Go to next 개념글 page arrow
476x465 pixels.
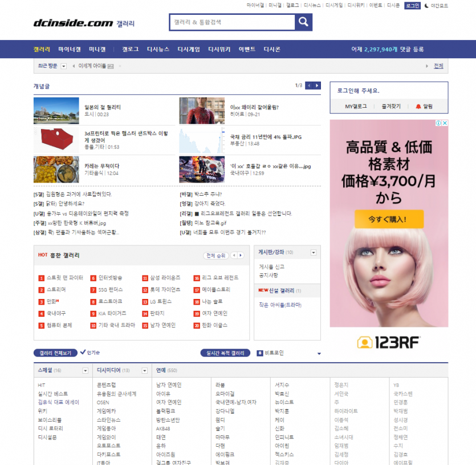pos(317,86)
